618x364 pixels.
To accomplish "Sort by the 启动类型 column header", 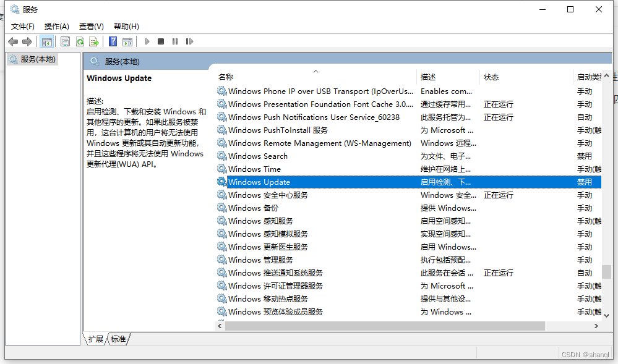I will click(589, 77).
